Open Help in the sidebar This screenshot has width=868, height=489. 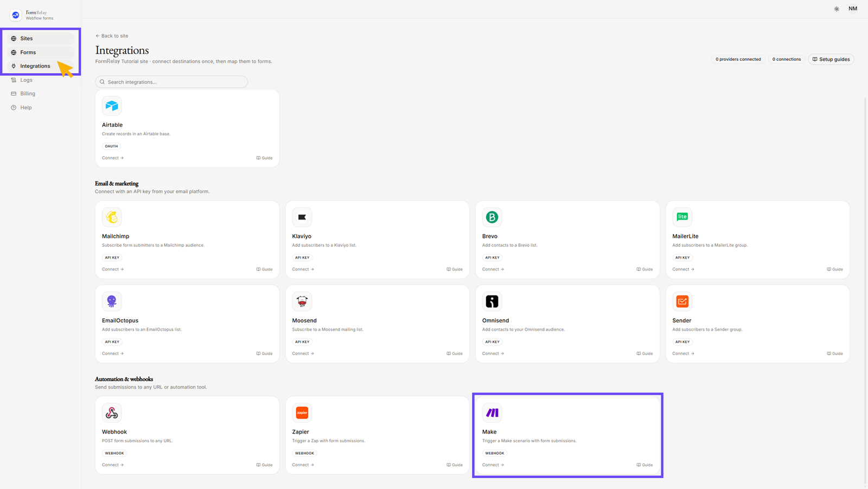(40, 108)
